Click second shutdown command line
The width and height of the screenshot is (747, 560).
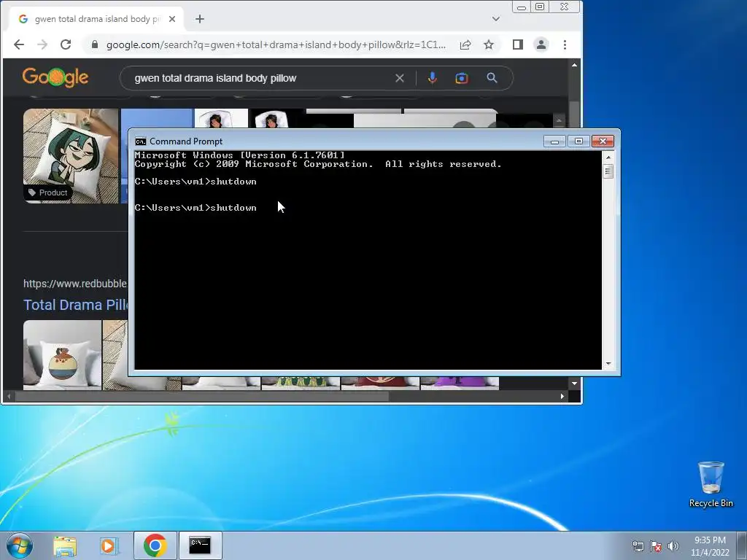pyautogui.click(x=196, y=208)
